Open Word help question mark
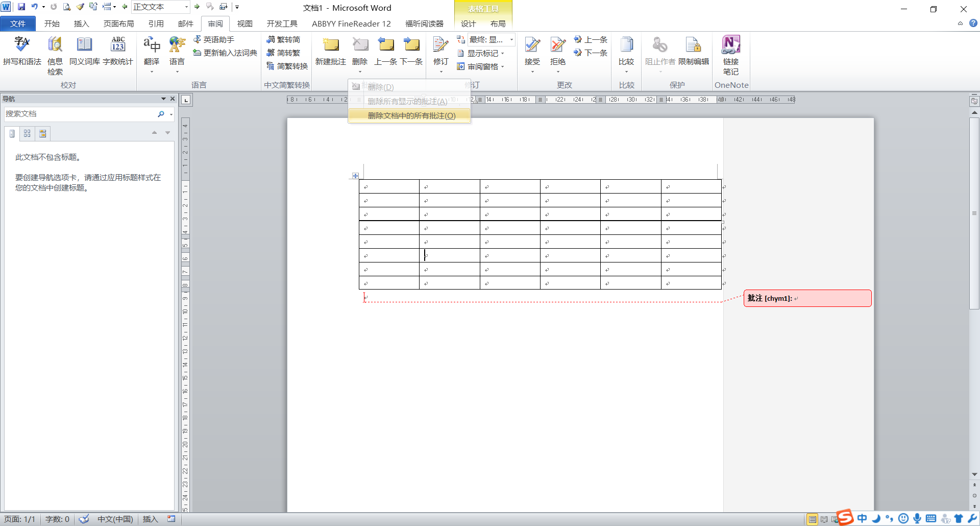This screenshot has height=526, width=980. 973,23
